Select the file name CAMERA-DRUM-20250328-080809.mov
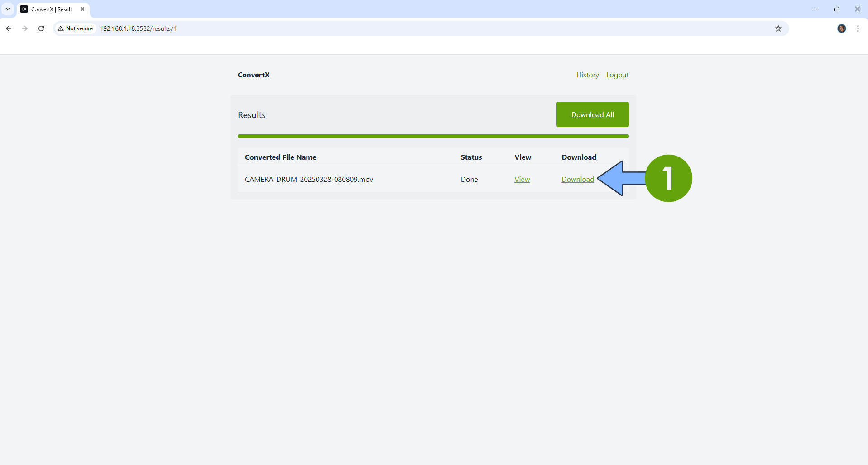Viewport: 868px width, 465px height. tap(309, 180)
